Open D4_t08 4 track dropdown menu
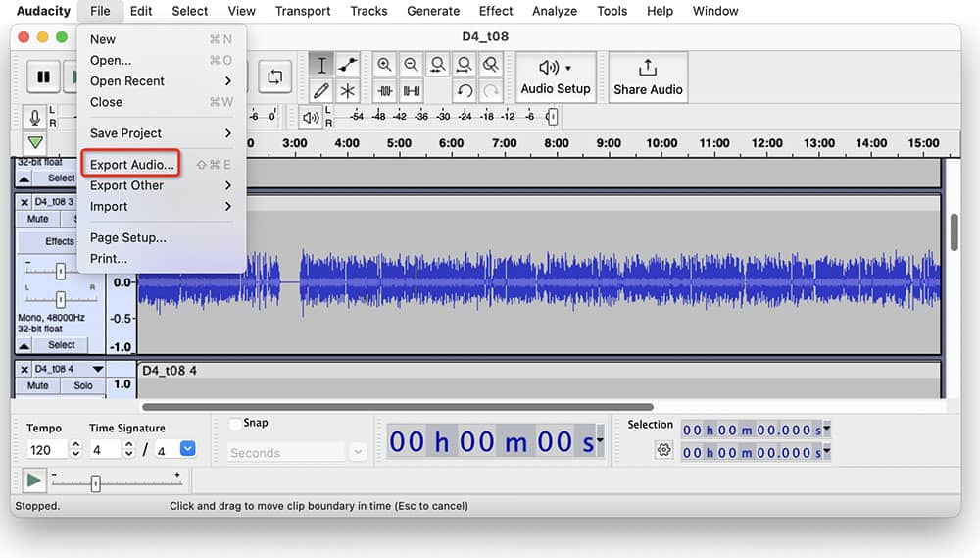Image resolution: width=980 pixels, height=558 pixels. [x=97, y=369]
